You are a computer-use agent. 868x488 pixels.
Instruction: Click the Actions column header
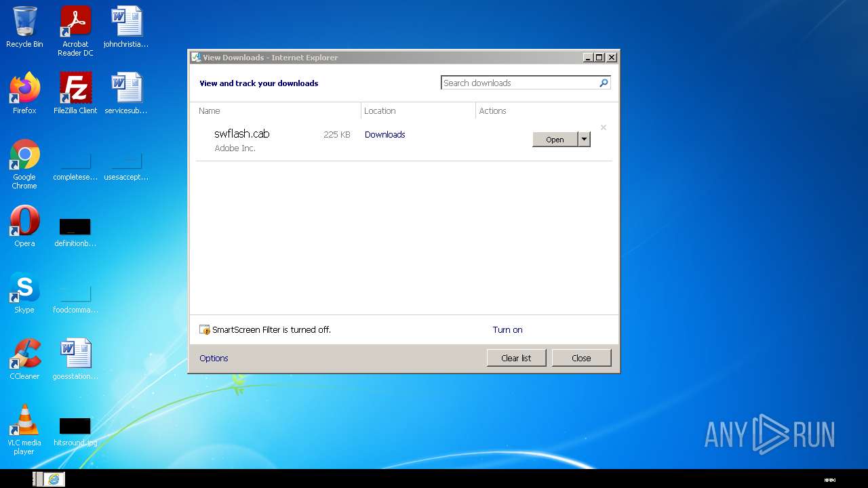point(545,110)
